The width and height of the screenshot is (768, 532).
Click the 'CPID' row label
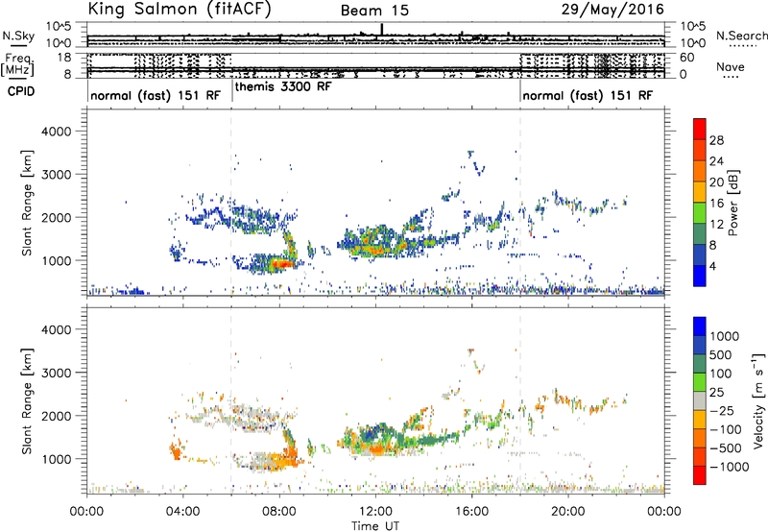pyautogui.click(x=21, y=91)
